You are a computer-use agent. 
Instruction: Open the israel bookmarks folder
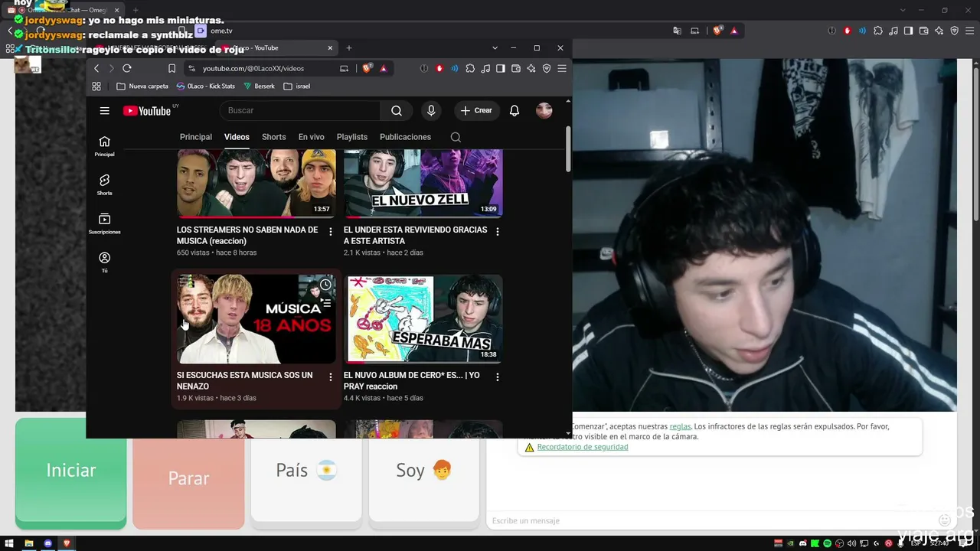297,86
